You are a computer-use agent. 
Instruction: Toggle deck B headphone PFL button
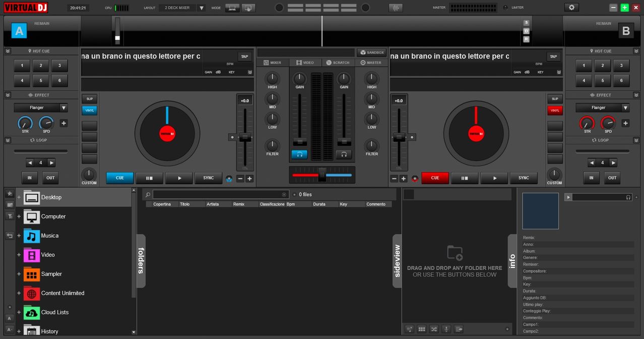click(344, 154)
